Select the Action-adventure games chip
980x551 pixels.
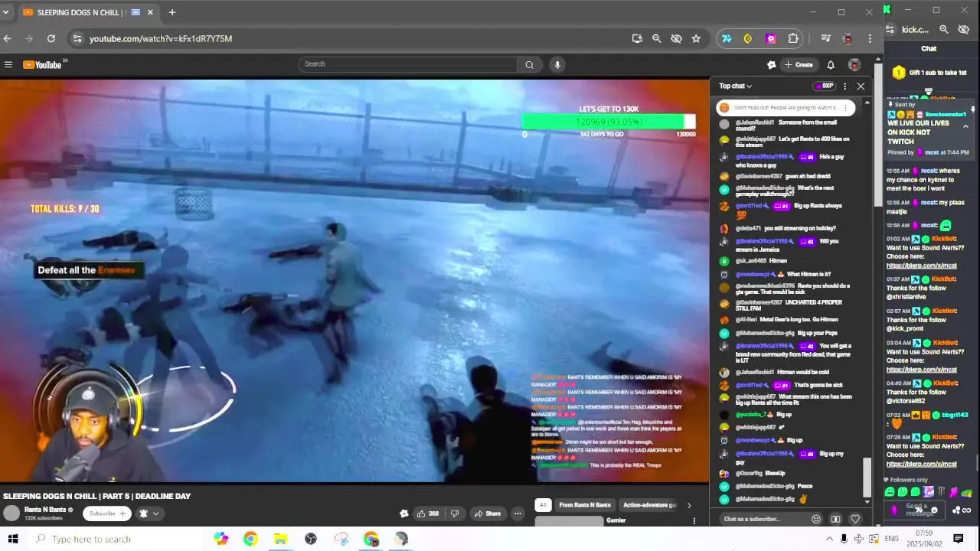pos(649,505)
